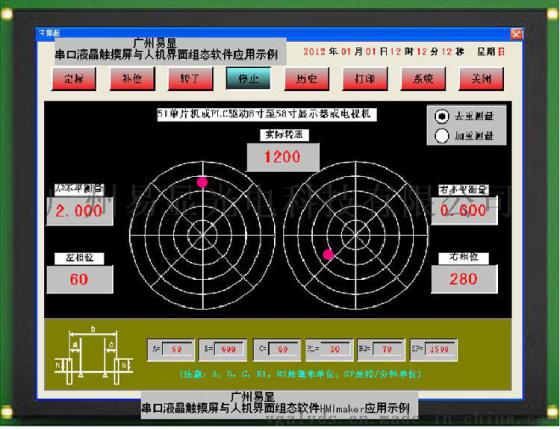Click the left unbalance value 2.000
Screen dimensions: 560x430
point(79,211)
